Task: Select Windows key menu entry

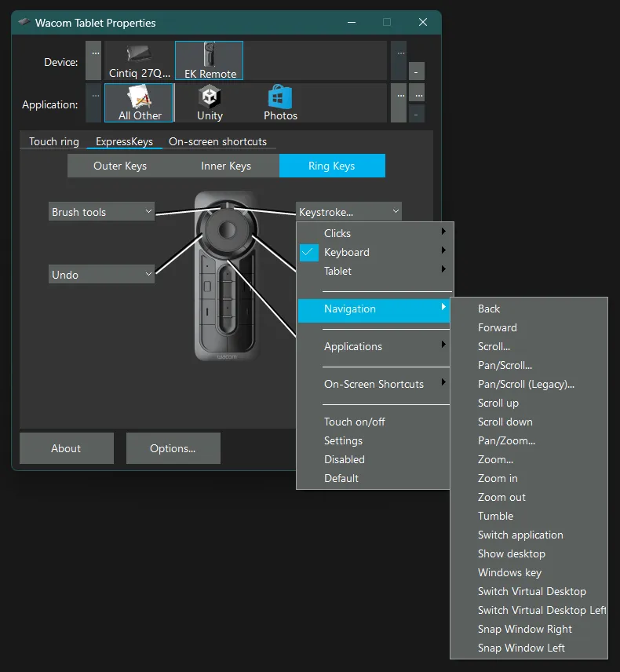Action: pyautogui.click(x=529, y=572)
